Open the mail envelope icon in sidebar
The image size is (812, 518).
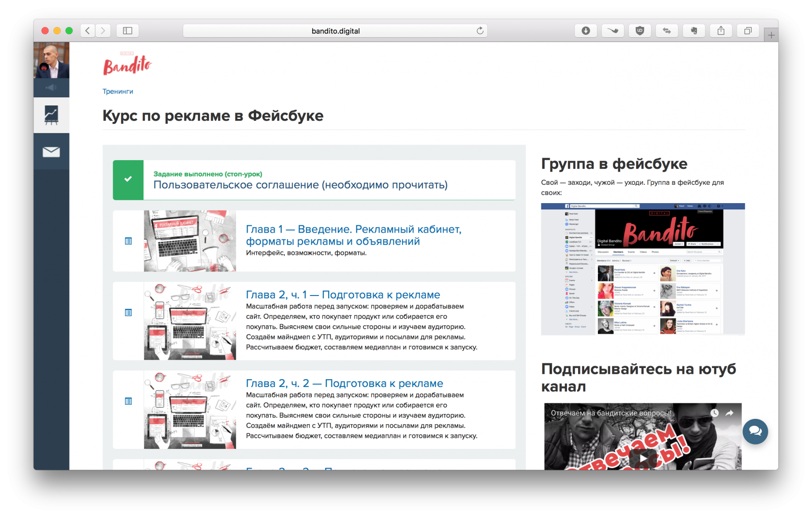pos(51,152)
